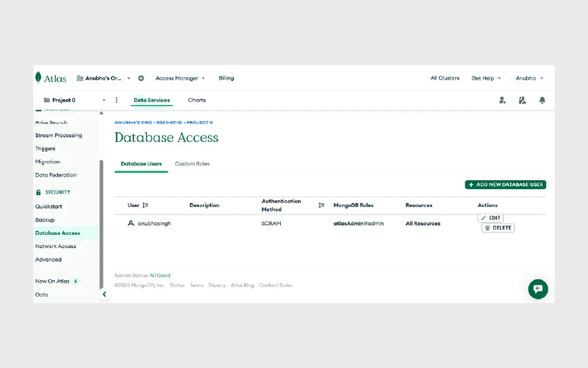This screenshot has height=368, width=588.
Task: Open Migration in sidebar
Action: pyautogui.click(x=47, y=162)
